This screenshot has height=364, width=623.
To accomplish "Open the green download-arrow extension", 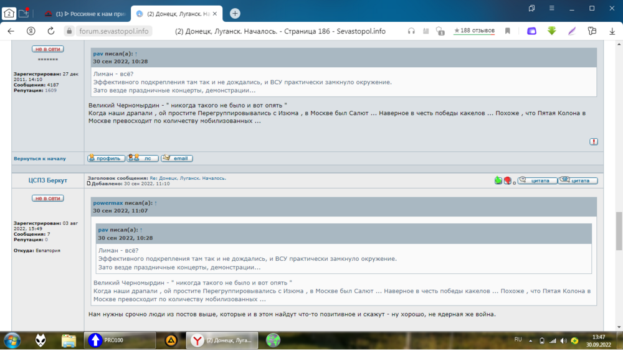I will coord(552,30).
